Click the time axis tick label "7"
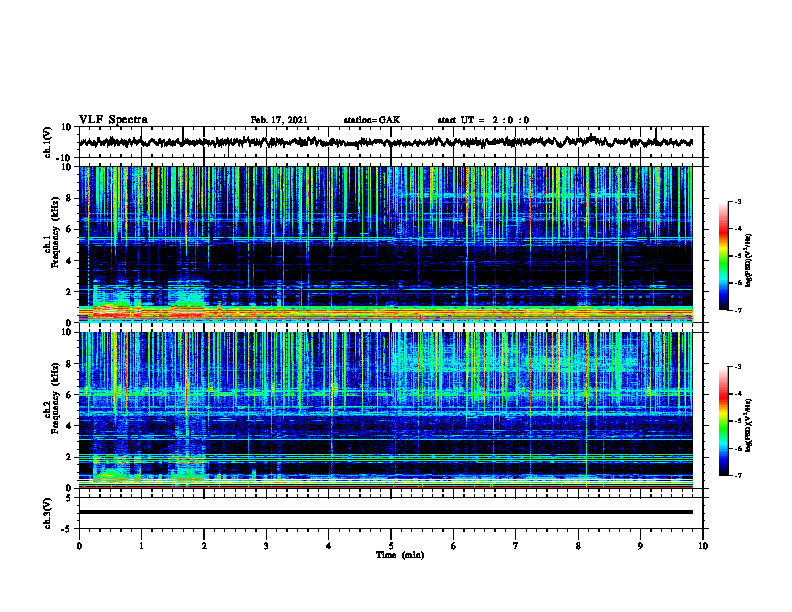 click(x=516, y=546)
